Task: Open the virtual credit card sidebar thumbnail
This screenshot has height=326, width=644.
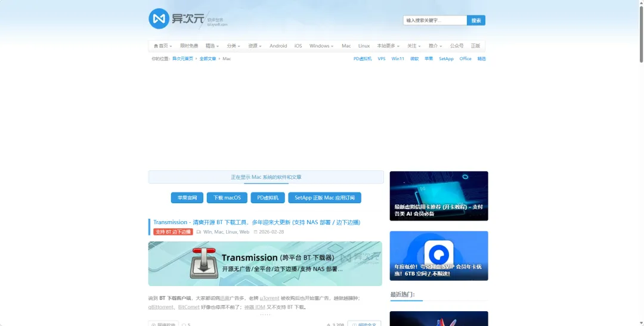Action: pos(439,196)
